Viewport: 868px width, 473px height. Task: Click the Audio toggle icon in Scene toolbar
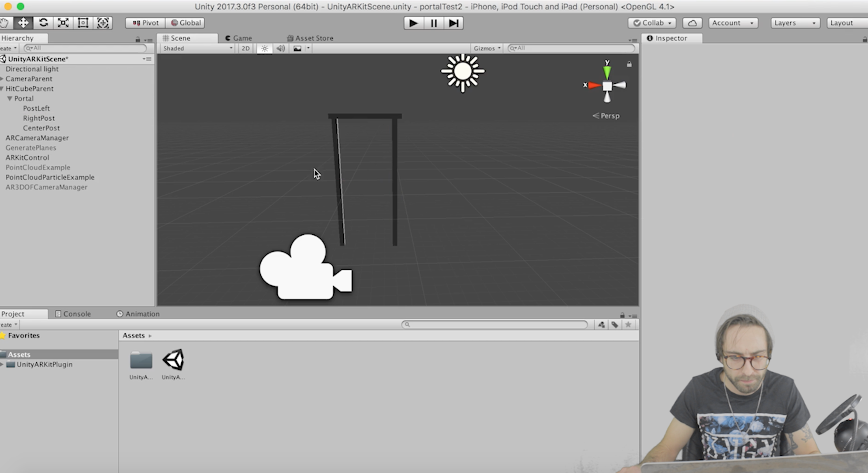(x=280, y=48)
